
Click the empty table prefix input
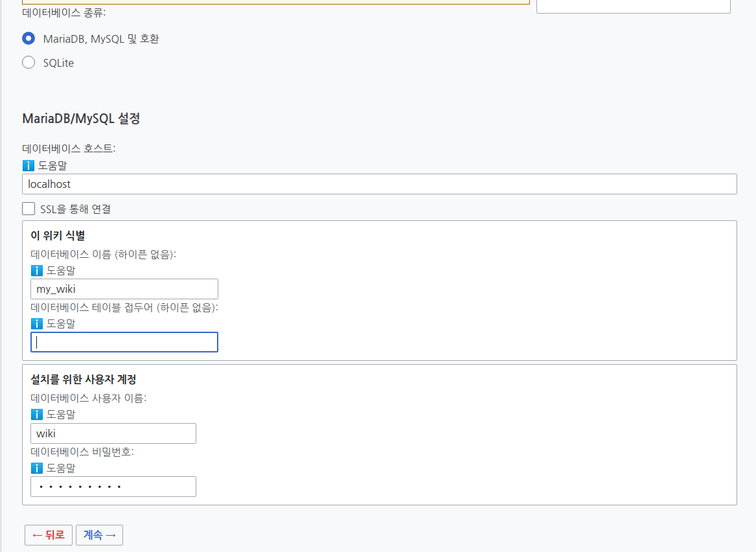(124, 342)
